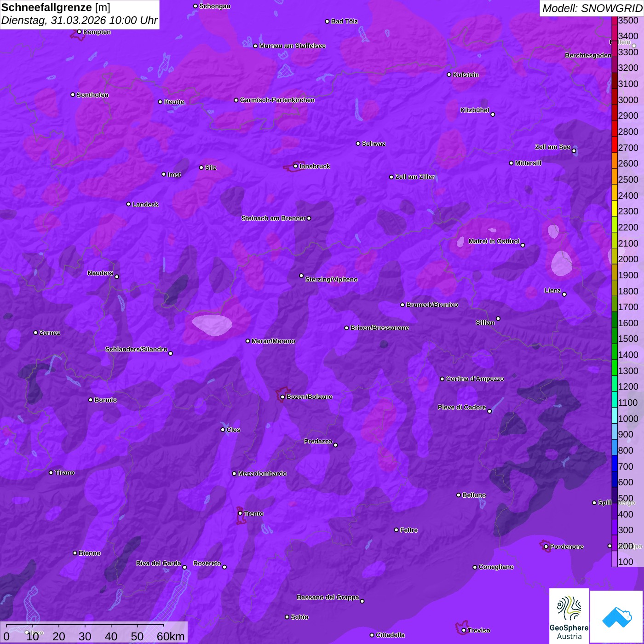Viewport: 644px width, 644px height.
Task: Click the '60km' scale bar label
Action: pos(171,636)
